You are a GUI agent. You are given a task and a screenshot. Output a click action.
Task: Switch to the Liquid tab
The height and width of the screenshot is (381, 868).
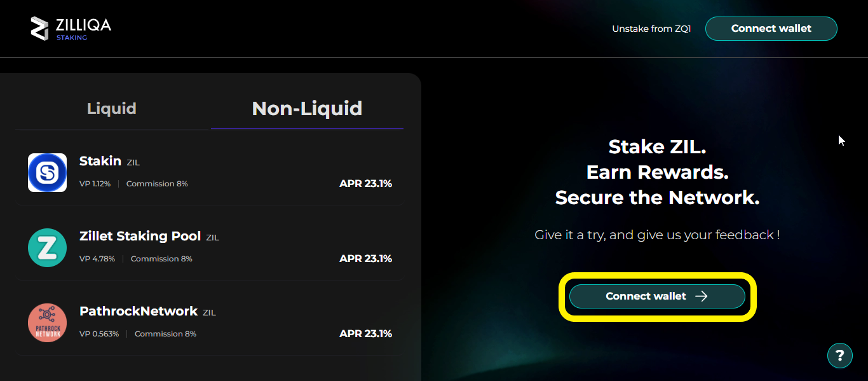(112, 108)
